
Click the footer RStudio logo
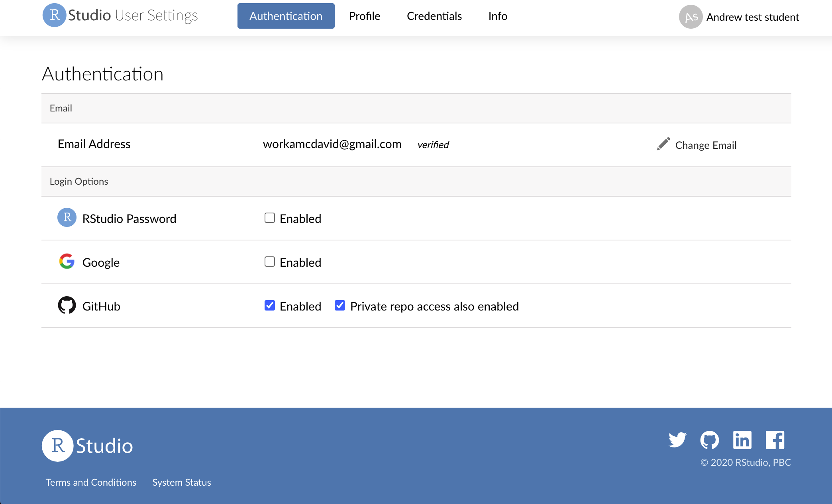(x=87, y=445)
